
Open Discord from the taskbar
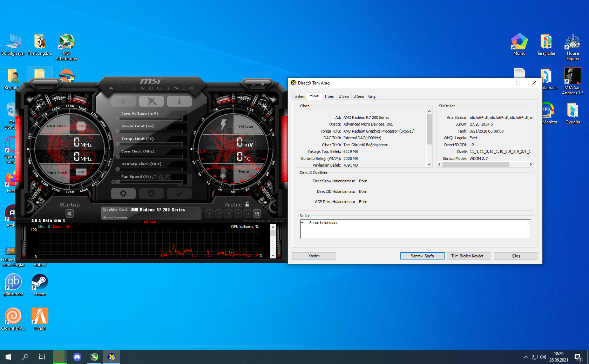pos(77,357)
